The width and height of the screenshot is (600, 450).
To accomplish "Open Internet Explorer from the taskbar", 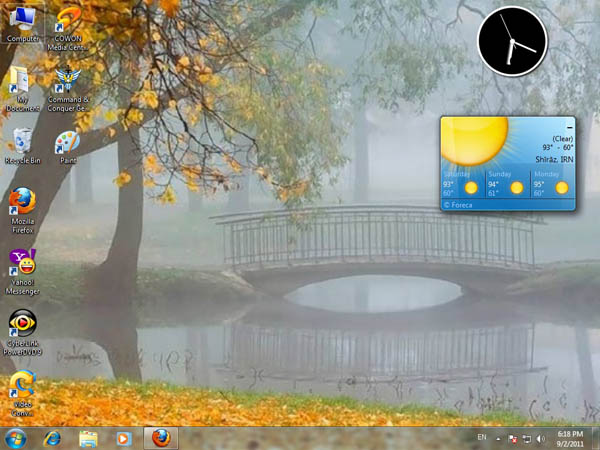I will [52, 438].
